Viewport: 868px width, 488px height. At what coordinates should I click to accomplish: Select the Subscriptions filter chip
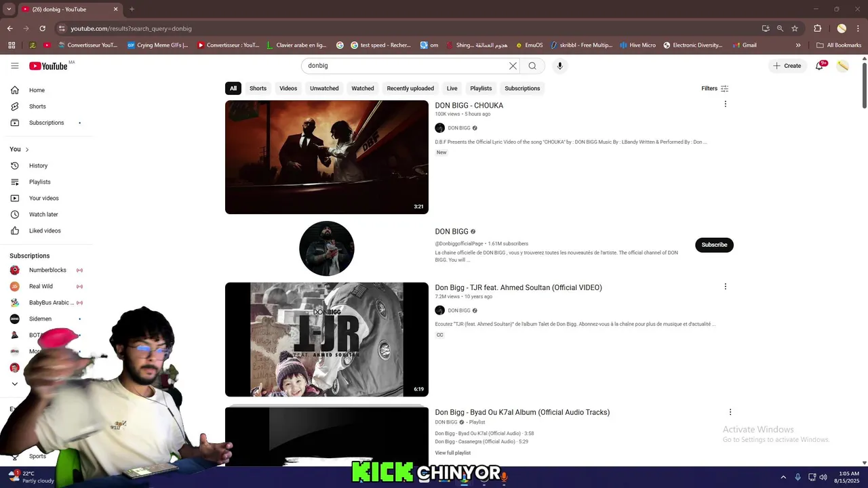522,88
